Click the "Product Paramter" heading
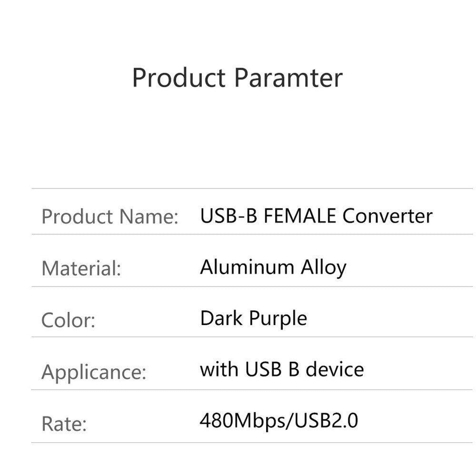Viewport: 476px width, 476px height. [x=237, y=78]
